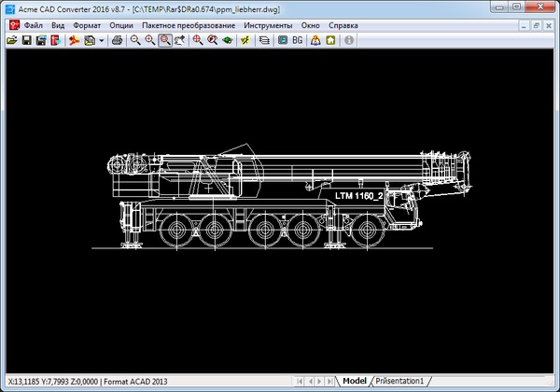560x392 pixels.
Task: Click the green 3D orbit view icon
Action: coord(228,40)
